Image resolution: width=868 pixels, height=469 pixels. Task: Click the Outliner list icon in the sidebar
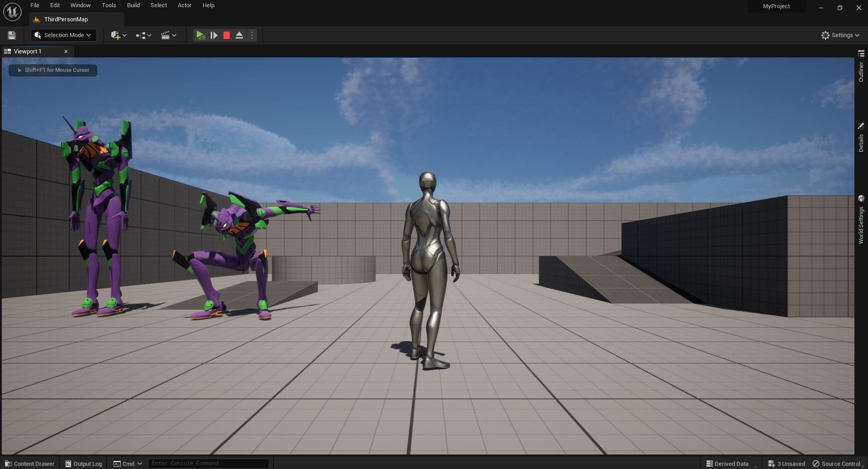click(861, 53)
